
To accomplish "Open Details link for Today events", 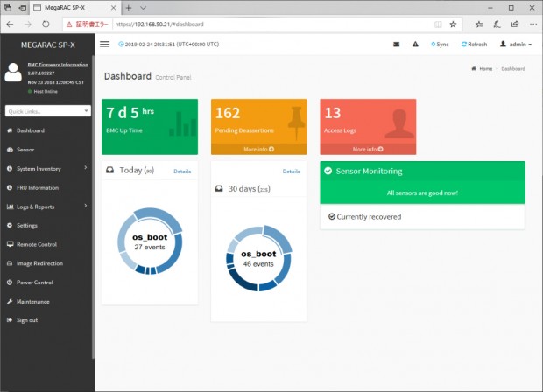I will 182,171.
